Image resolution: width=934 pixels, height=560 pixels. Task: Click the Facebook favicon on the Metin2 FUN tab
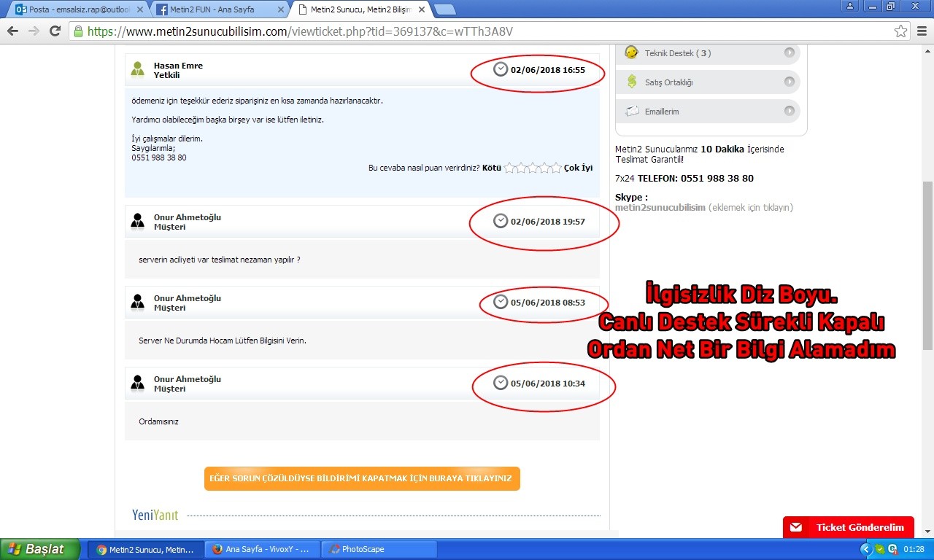(161, 9)
